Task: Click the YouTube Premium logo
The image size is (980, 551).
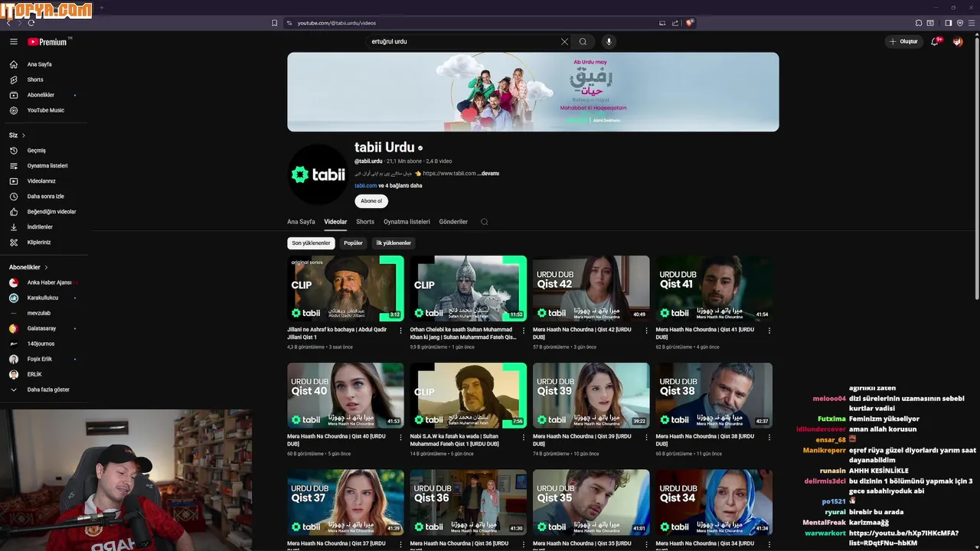Action: [49, 42]
